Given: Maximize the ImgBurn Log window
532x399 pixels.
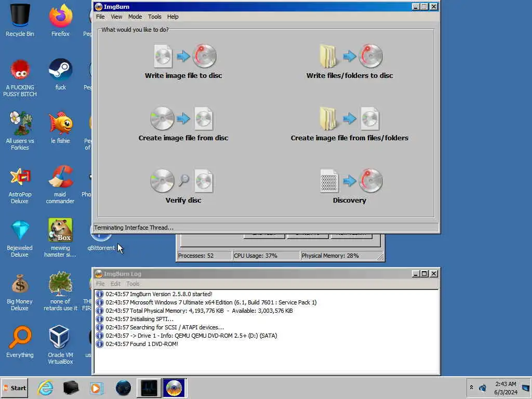Looking at the screenshot, I should tap(424, 274).
